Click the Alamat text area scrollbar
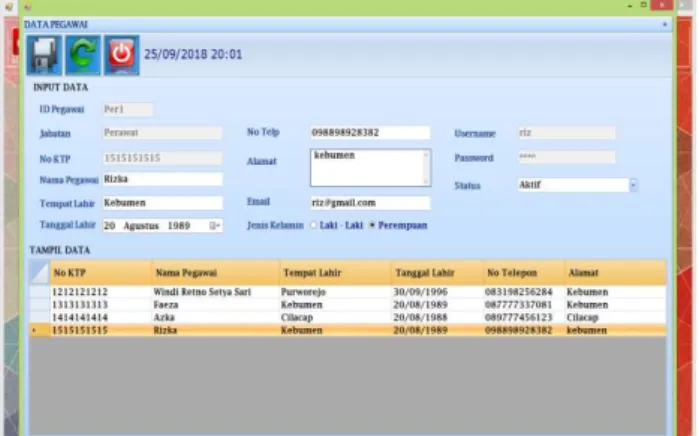Viewport: 699px width, 436px height. click(x=427, y=168)
